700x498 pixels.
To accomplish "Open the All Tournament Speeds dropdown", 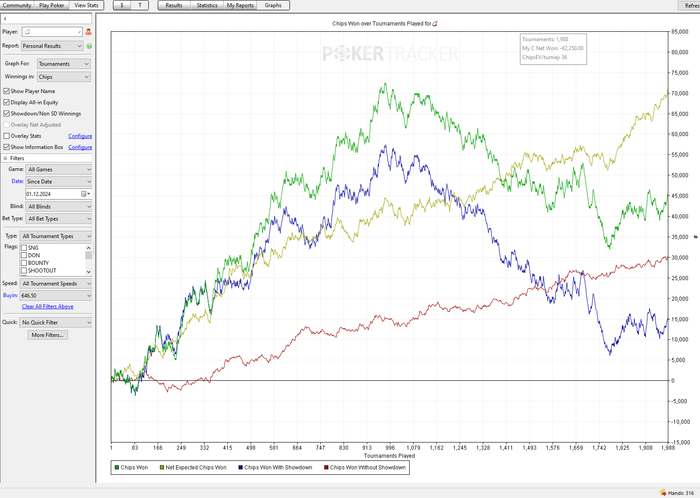I will pyautogui.click(x=56, y=284).
